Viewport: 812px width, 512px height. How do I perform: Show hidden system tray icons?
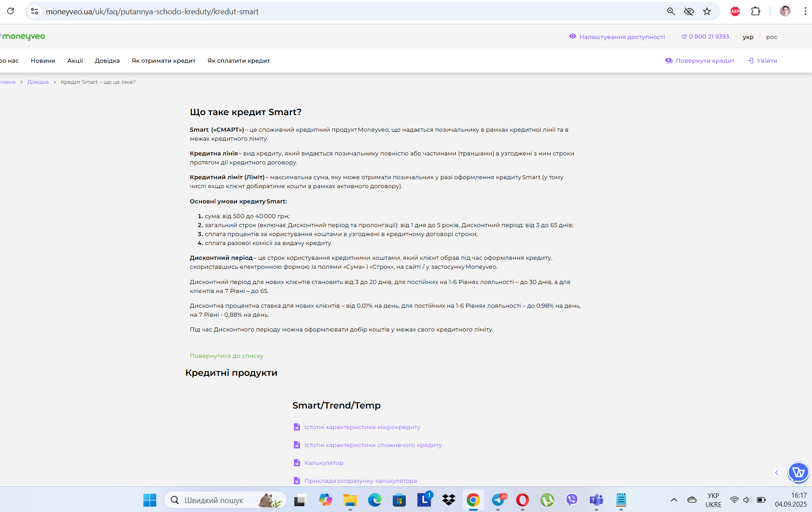[674, 500]
